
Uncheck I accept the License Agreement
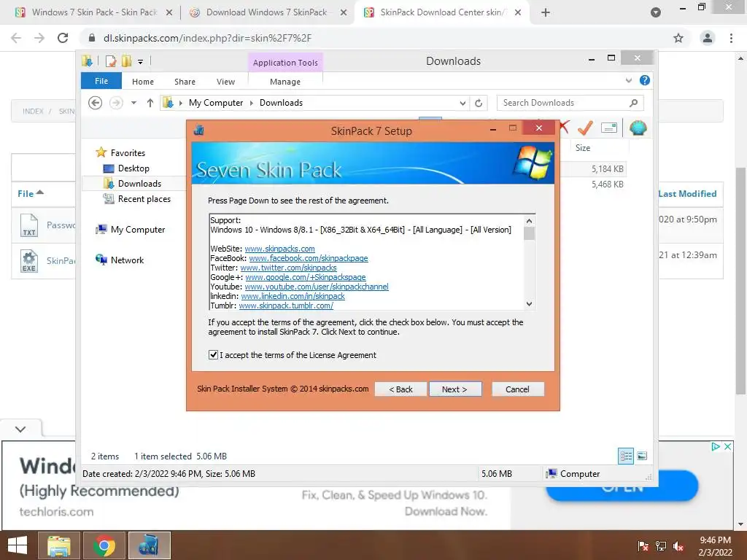(214, 355)
